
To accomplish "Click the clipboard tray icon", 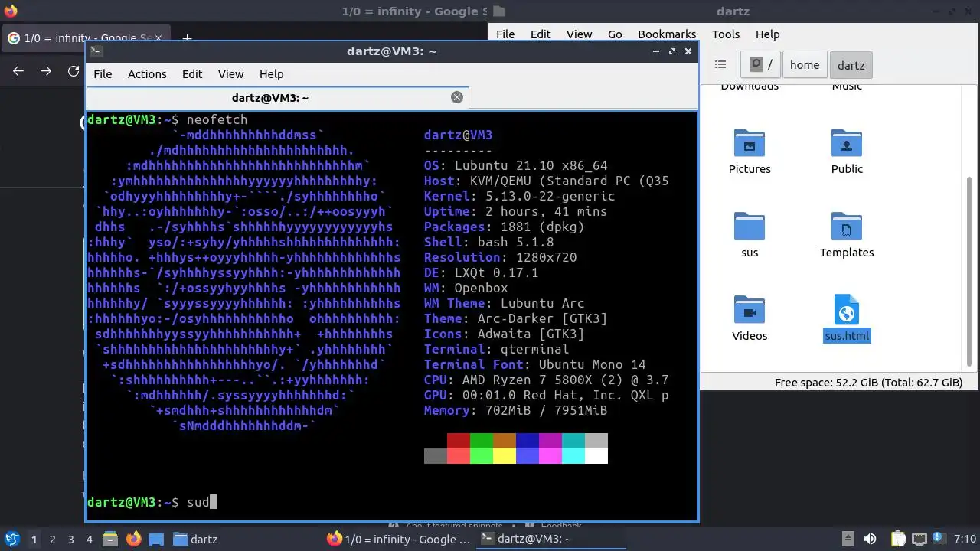I will pyautogui.click(x=897, y=539).
